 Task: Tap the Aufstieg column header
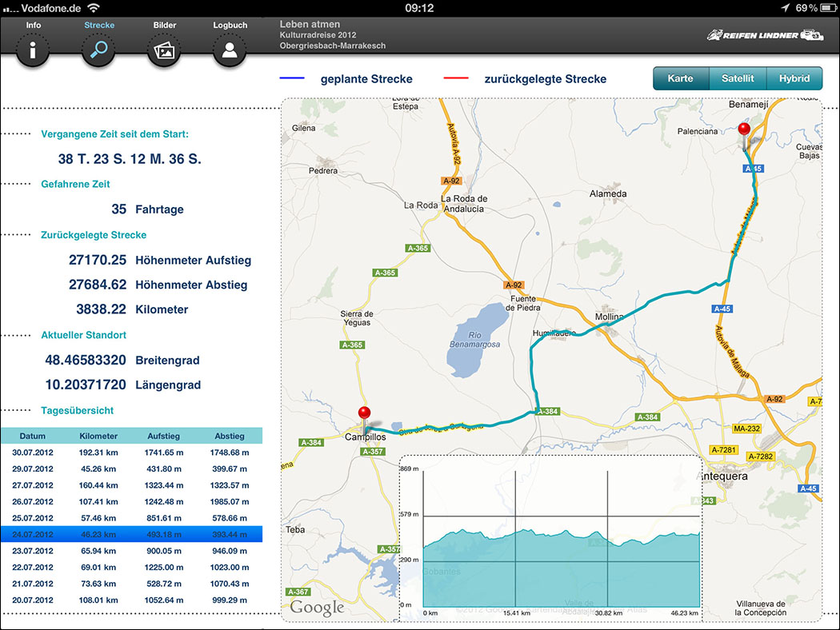pyautogui.click(x=164, y=436)
